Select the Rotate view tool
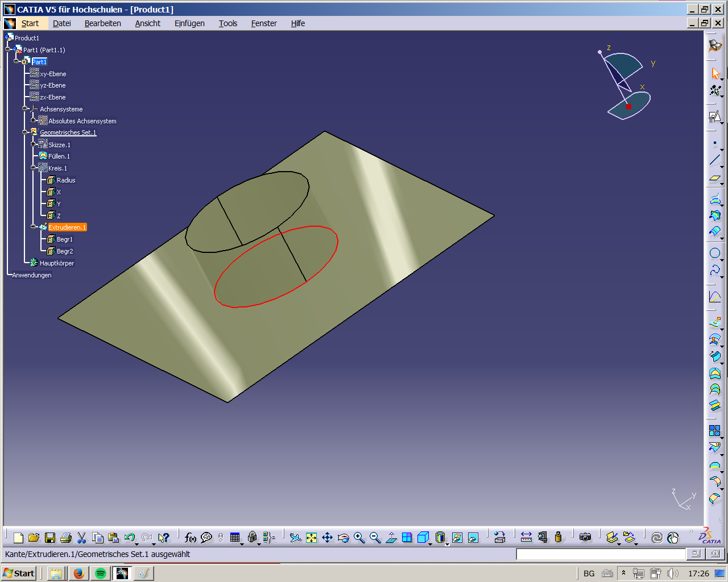This screenshot has width=728, height=582. (344, 538)
